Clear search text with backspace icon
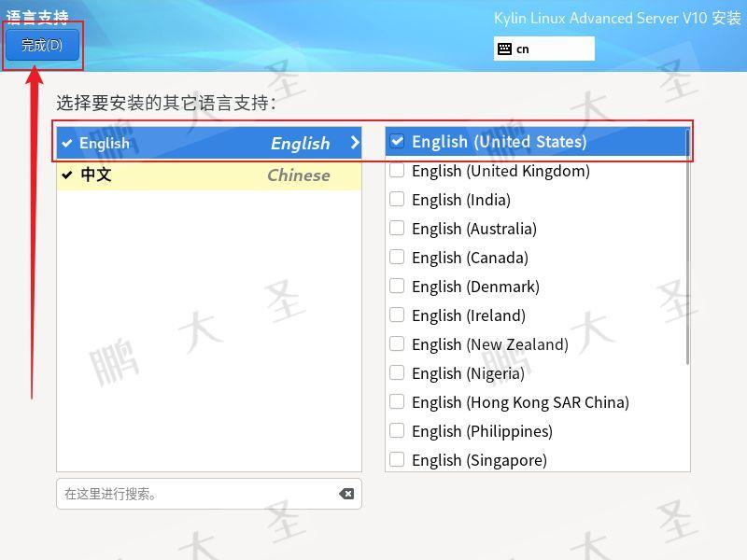Screen dimensions: 747x560 pos(346,494)
